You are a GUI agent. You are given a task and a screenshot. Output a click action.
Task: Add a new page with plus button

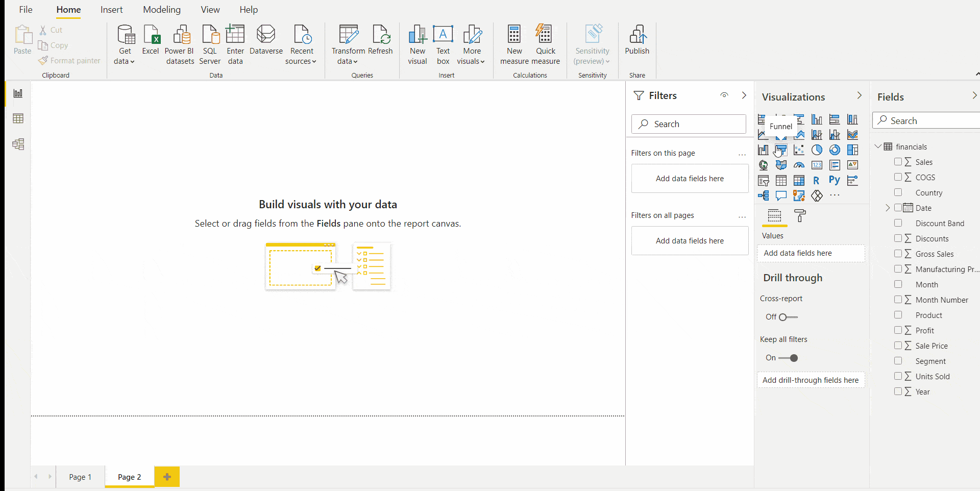tap(167, 477)
